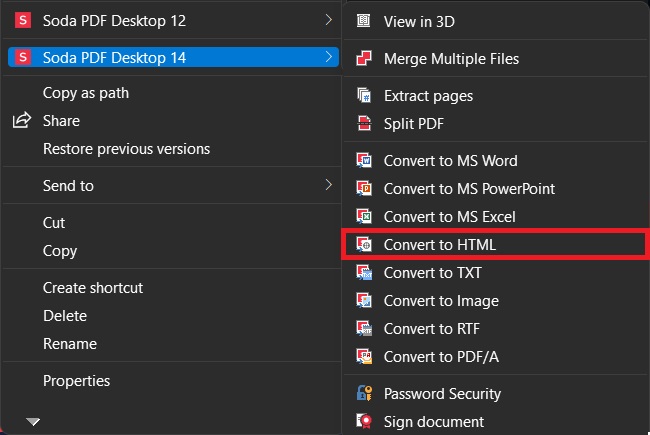Click the Convert to PDF/A icon
This screenshot has width=650, height=435.
coord(364,357)
